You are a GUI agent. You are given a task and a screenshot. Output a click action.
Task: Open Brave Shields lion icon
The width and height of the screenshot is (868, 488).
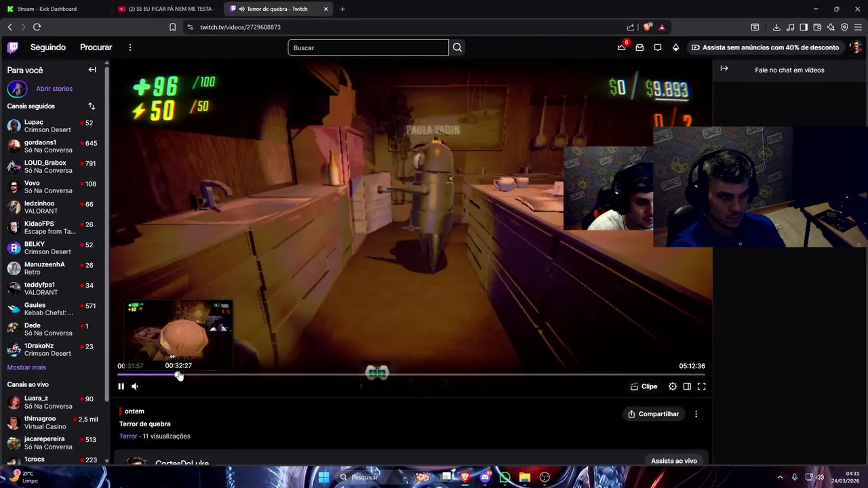tap(648, 27)
